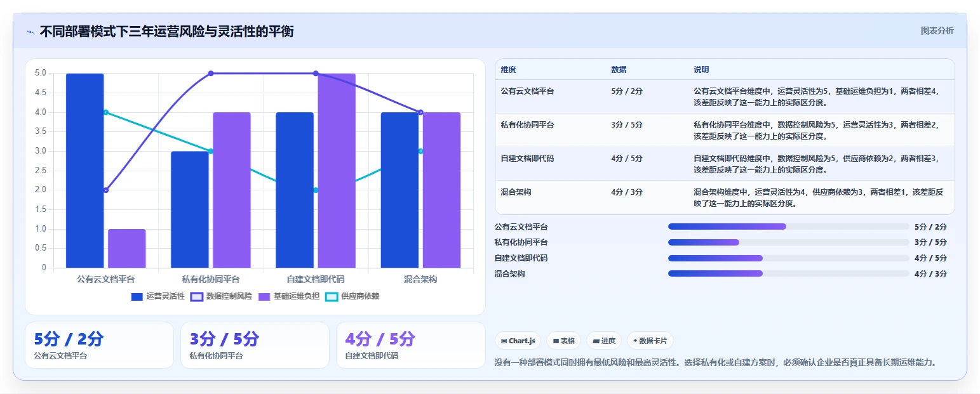Click the 维度 column header
Screen dimensions: 980x394
click(x=508, y=70)
